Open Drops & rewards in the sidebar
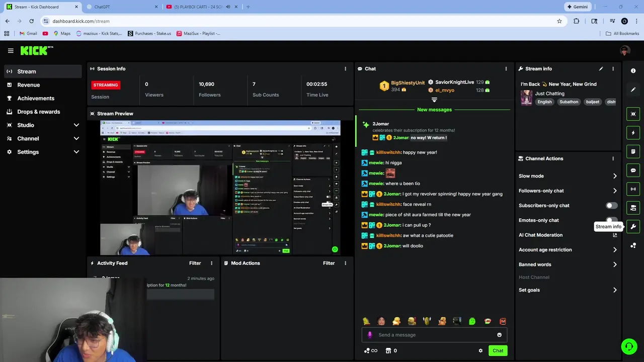The height and width of the screenshot is (362, 644). (x=43, y=112)
